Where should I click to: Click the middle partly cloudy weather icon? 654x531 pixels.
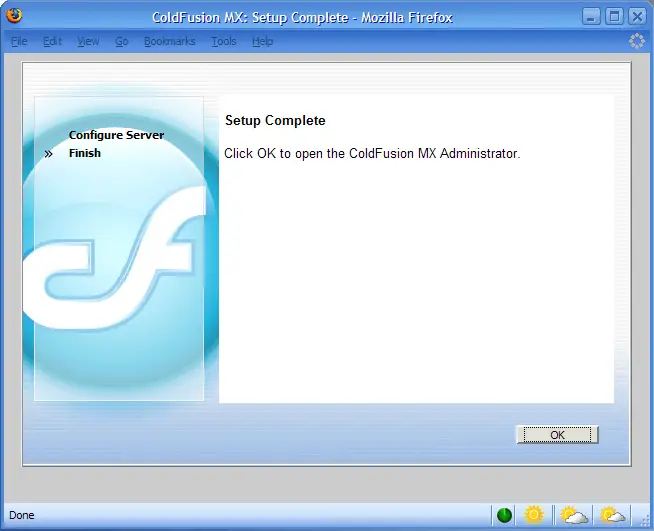574,515
